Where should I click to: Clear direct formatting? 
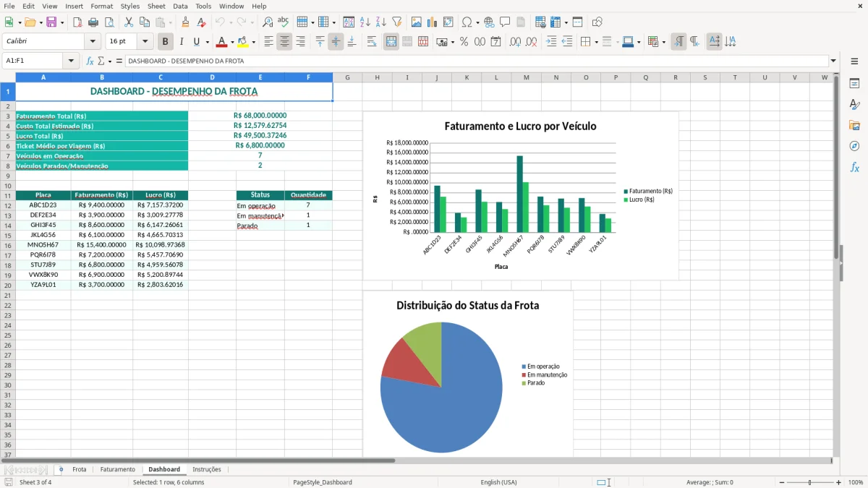[201, 22]
